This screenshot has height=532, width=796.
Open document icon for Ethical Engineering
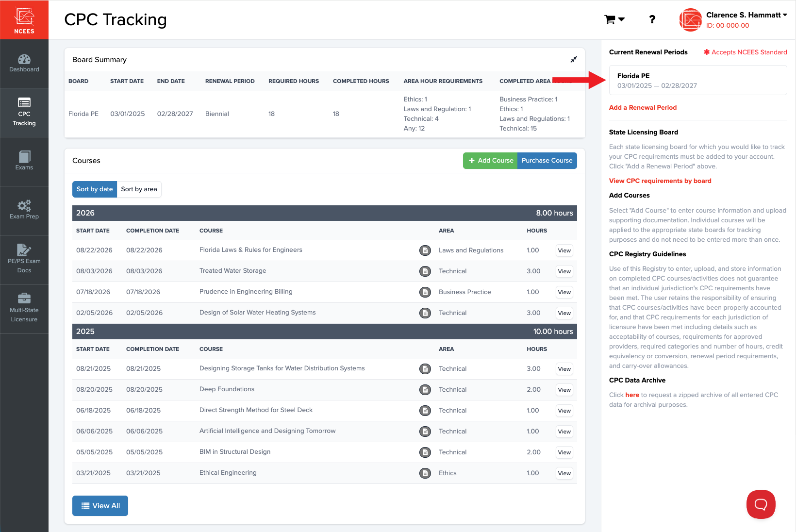click(425, 473)
